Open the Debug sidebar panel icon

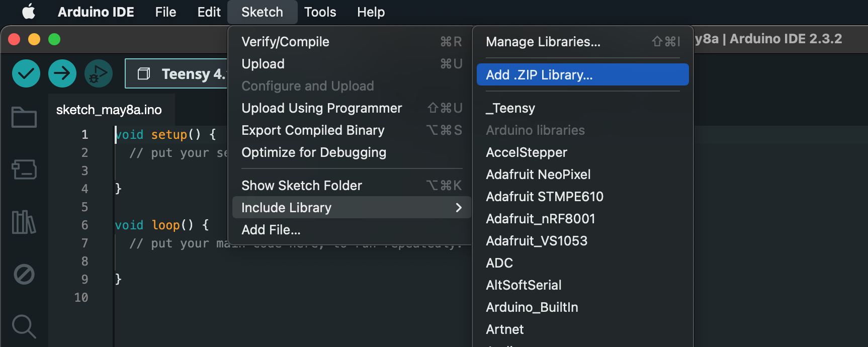click(24, 275)
